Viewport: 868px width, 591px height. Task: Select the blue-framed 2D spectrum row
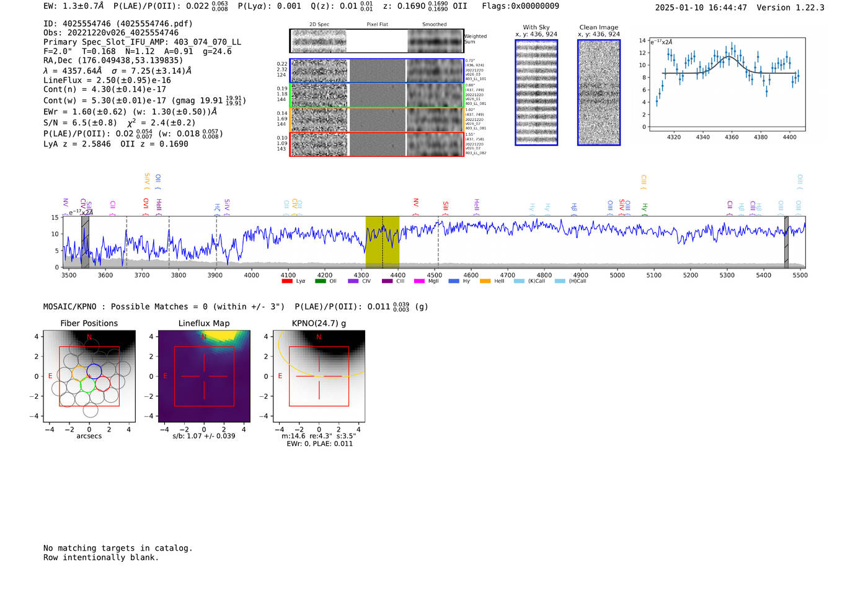377,71
